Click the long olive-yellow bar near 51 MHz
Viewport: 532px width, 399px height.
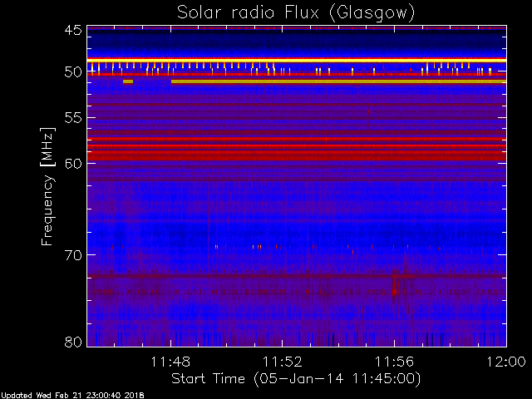pos(338,81)
